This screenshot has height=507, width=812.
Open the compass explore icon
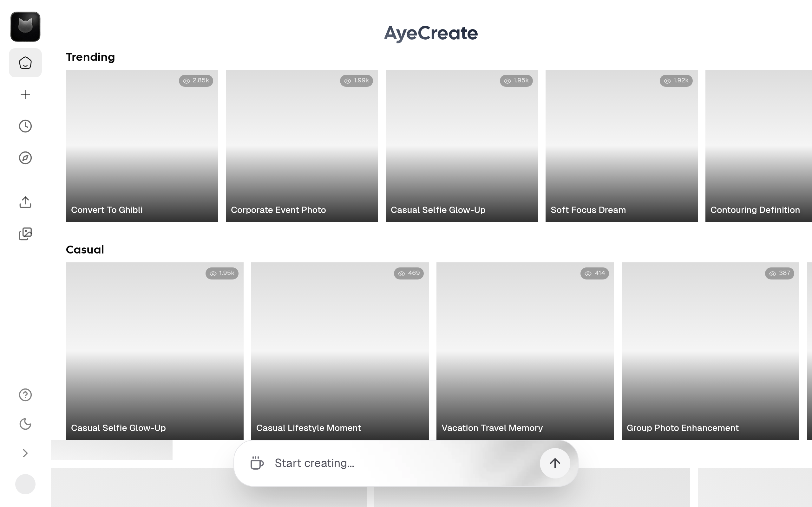(x=25, y=157)
